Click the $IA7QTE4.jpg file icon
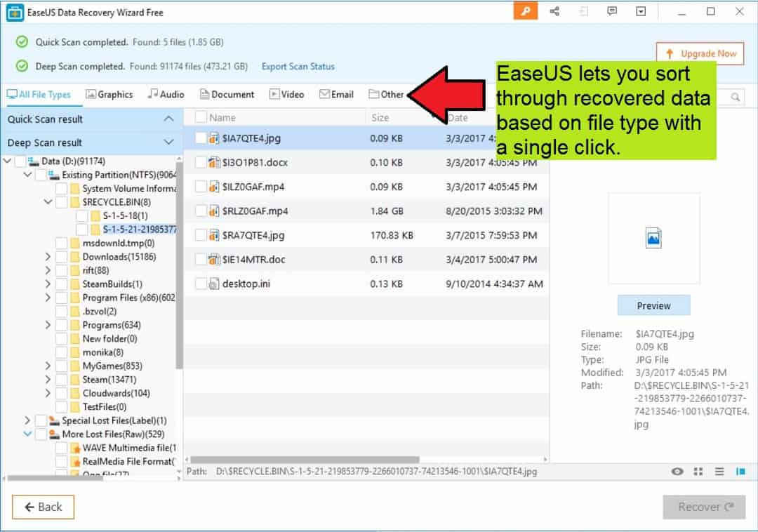 213,138
